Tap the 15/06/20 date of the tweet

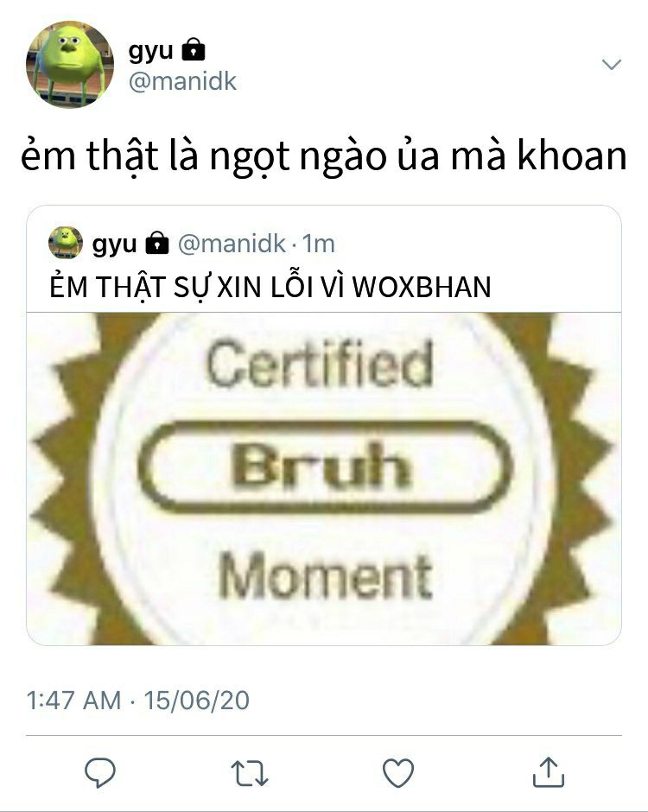(196, 701)
